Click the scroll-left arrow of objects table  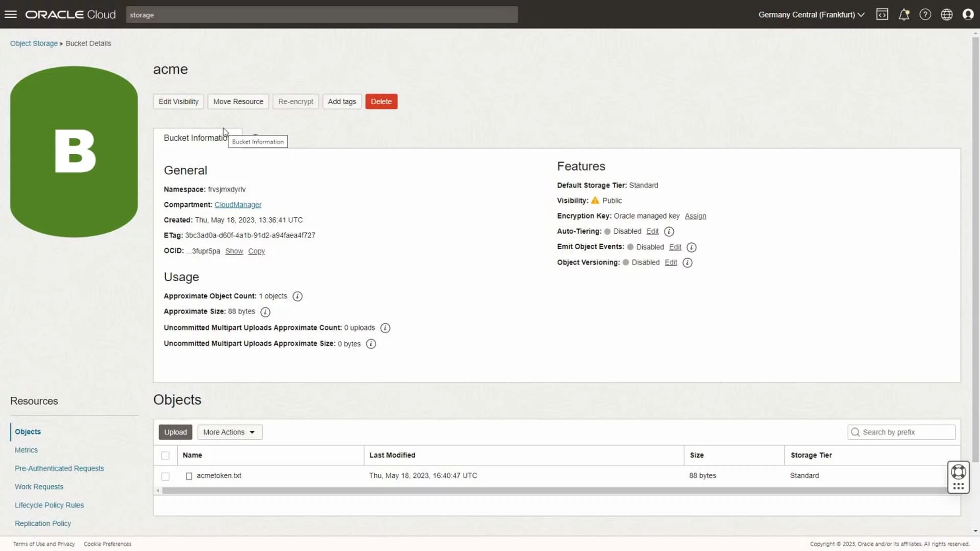158,491
